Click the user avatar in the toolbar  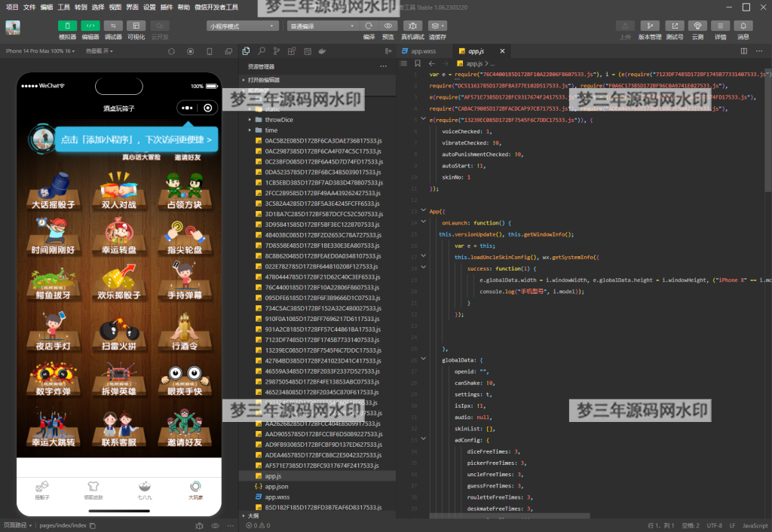click(x=13, y=28)
